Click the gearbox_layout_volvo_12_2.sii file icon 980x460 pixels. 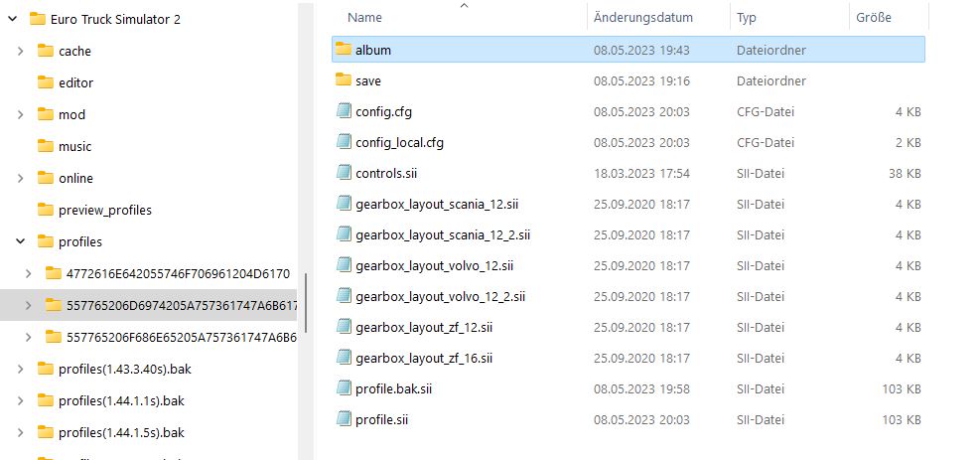[x=344, y=296]
